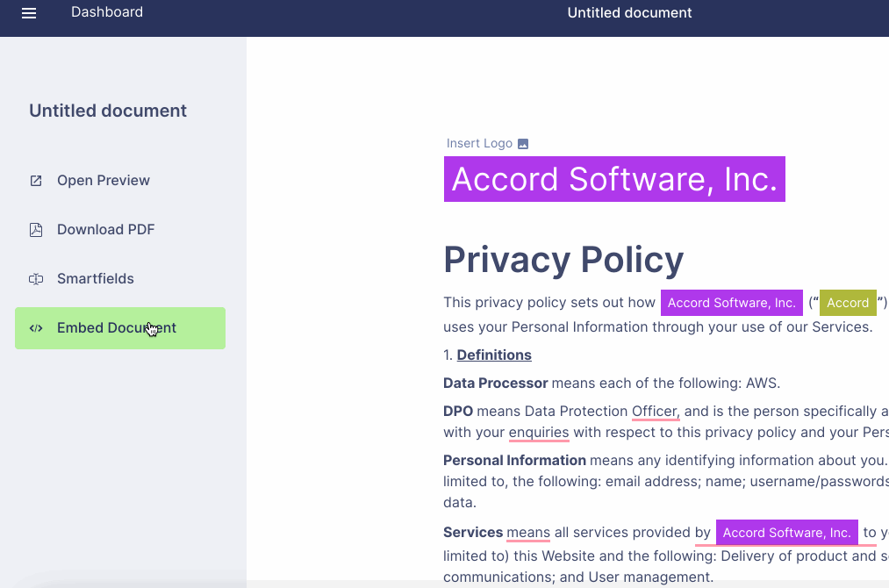889x588 pixels.
Task: Click the underlined word 'means' after Services
Action: pos(528,533)
